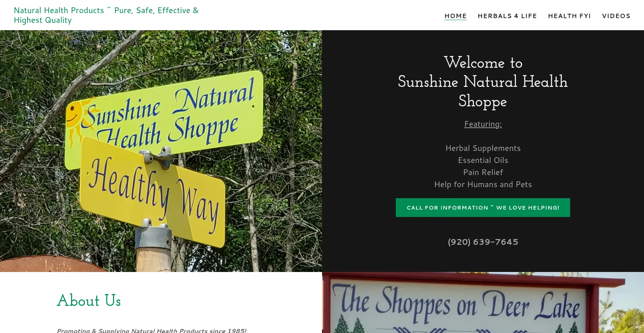Open the Health FYI page
Screen dimensions: 644x333
[569, 16]
